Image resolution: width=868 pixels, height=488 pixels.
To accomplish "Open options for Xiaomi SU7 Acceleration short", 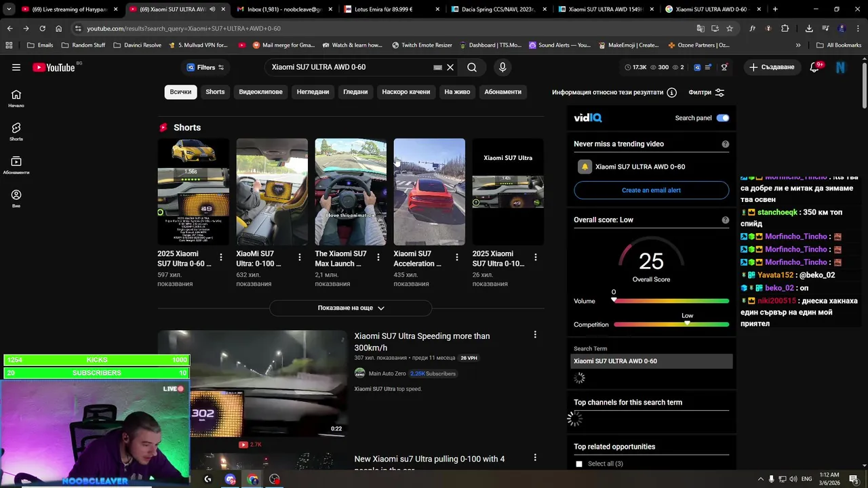I will (x=457, y=258).
